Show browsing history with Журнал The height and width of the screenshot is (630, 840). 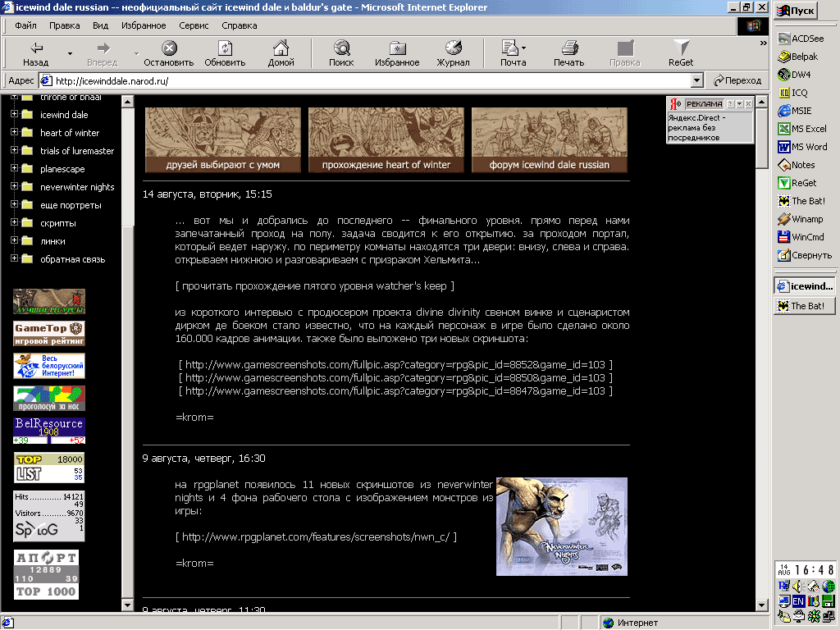453,54
